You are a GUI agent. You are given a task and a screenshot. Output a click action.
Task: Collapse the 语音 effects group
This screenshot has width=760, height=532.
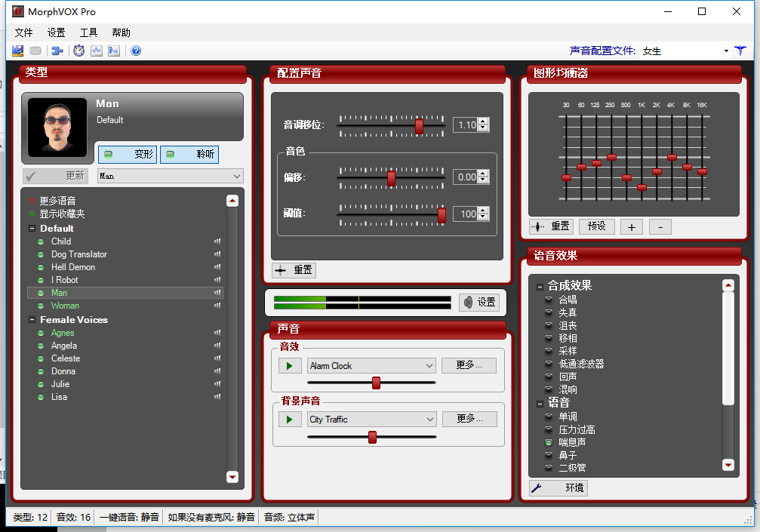[x=540, y=404]
